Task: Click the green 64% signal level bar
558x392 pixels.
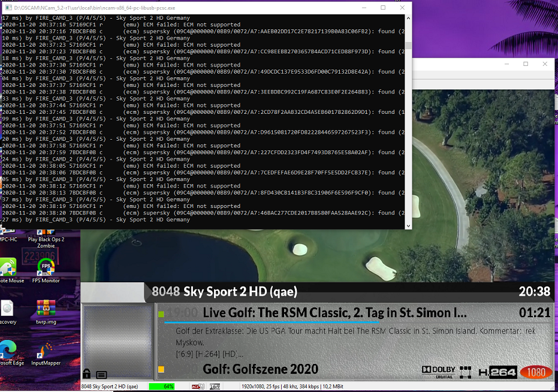Action: 162,386
